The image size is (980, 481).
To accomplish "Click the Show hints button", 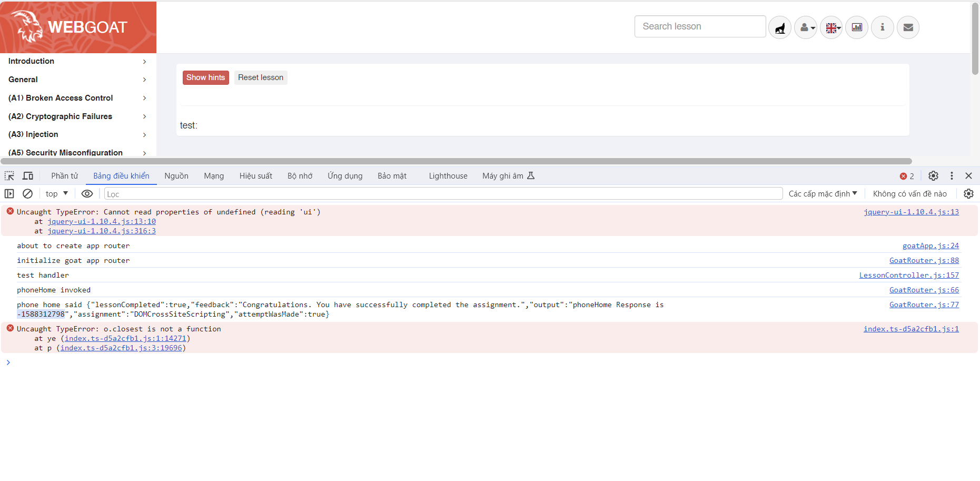I will coord(206,77).
